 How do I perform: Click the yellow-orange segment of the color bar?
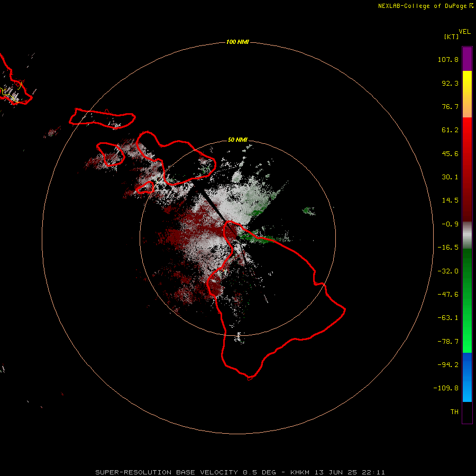[467, 94]
